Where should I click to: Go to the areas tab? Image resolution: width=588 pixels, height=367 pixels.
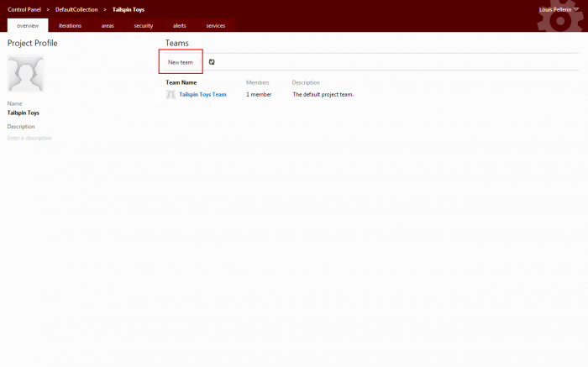pos(108,26)
